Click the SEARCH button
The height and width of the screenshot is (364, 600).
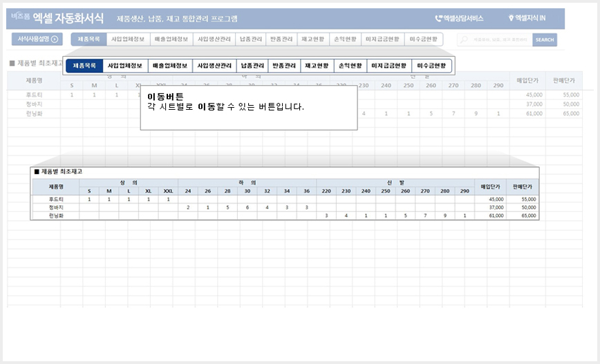tap(545, 40)
